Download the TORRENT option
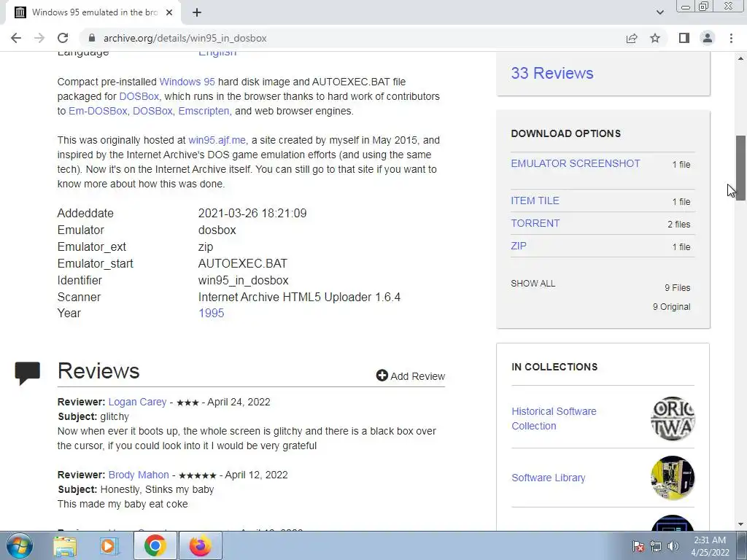Screen dimensions: 747x560 (535, 223)
